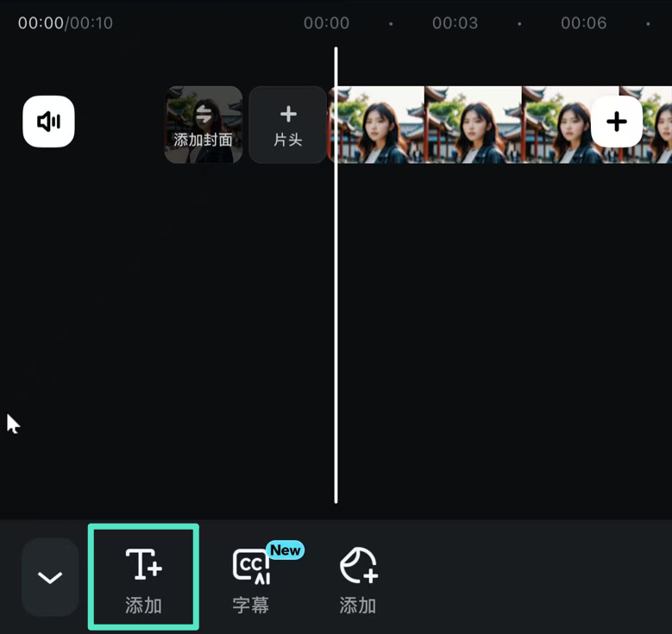Select the video clip on the timeline

click(501, 125)
